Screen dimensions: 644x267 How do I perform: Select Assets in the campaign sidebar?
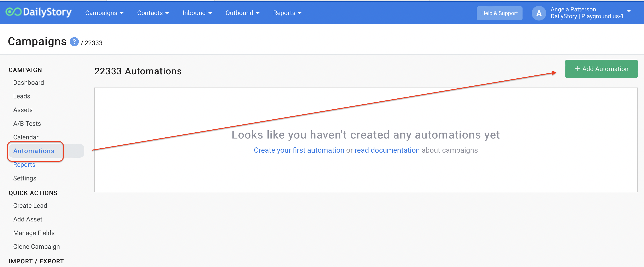(23, 110)
